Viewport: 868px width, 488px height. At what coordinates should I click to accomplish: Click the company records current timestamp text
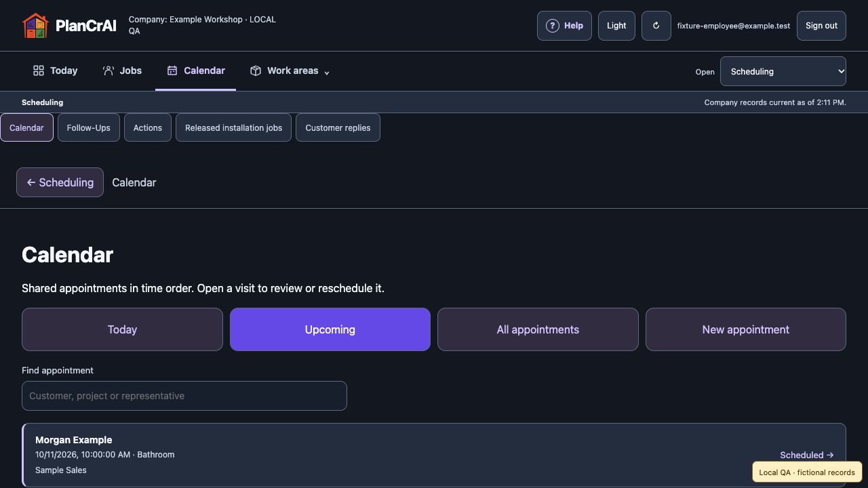tap(775, 102)
